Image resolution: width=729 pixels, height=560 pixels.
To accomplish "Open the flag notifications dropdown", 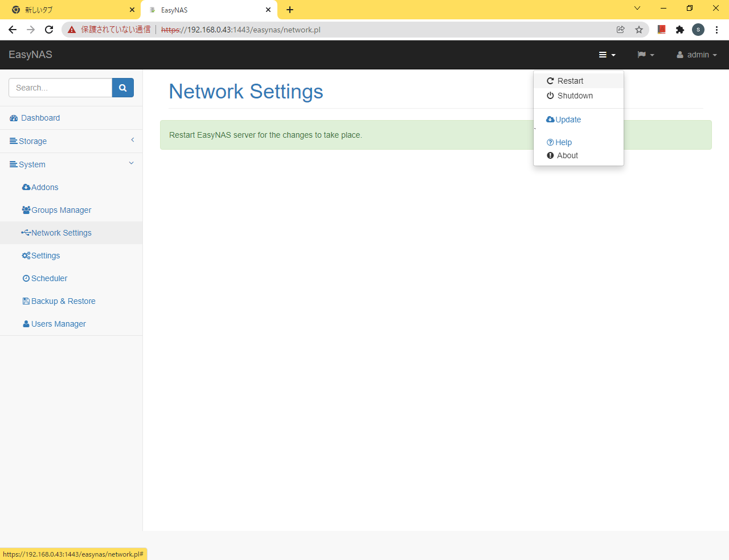I will pyautogui.click(x=645, y=55).
